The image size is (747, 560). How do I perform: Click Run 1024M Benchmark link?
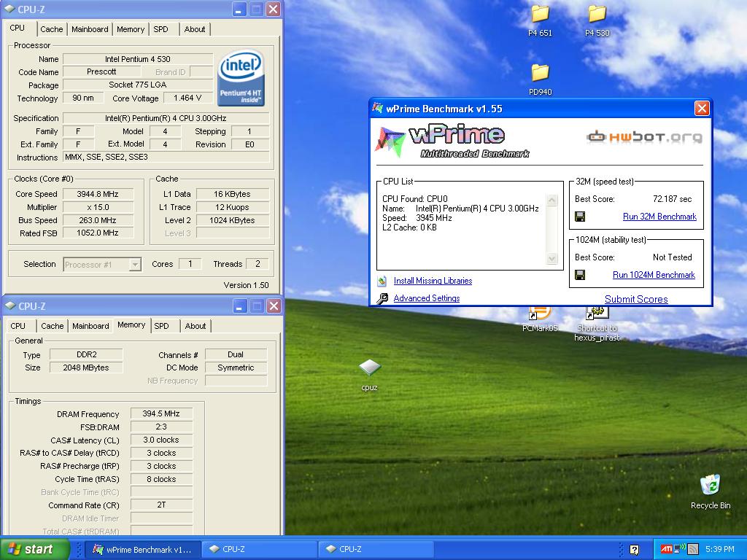(x=654, y=275)
